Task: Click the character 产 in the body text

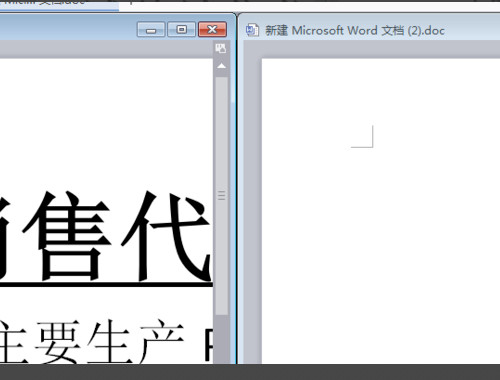Action: (161, 342)
